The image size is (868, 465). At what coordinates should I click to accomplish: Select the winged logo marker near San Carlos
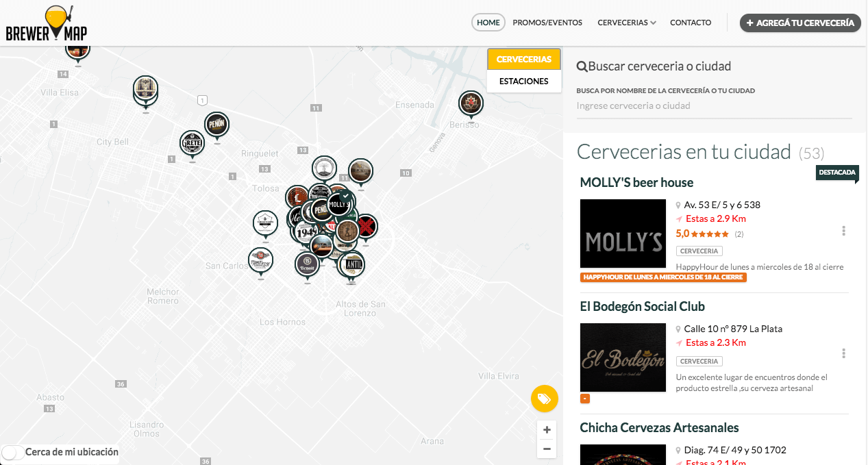point(260,260)
